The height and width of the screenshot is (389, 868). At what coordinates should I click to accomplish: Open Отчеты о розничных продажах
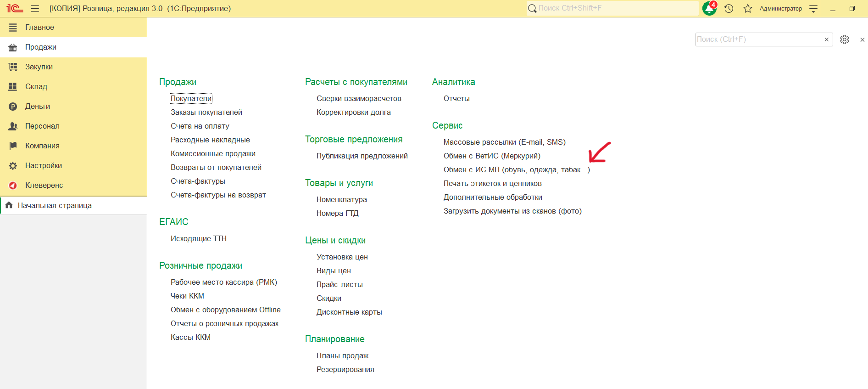pyautogui.click(x=224, y=323)
